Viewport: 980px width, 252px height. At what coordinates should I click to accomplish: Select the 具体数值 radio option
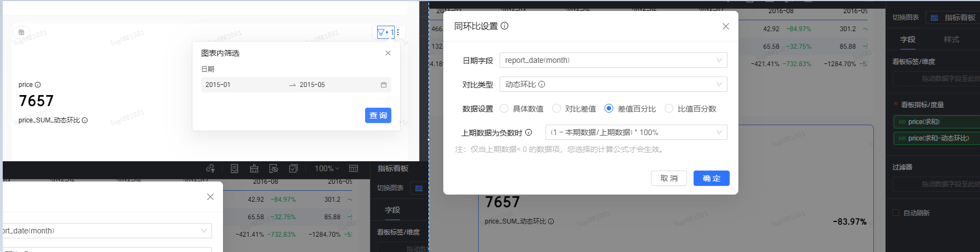(504, 109)
